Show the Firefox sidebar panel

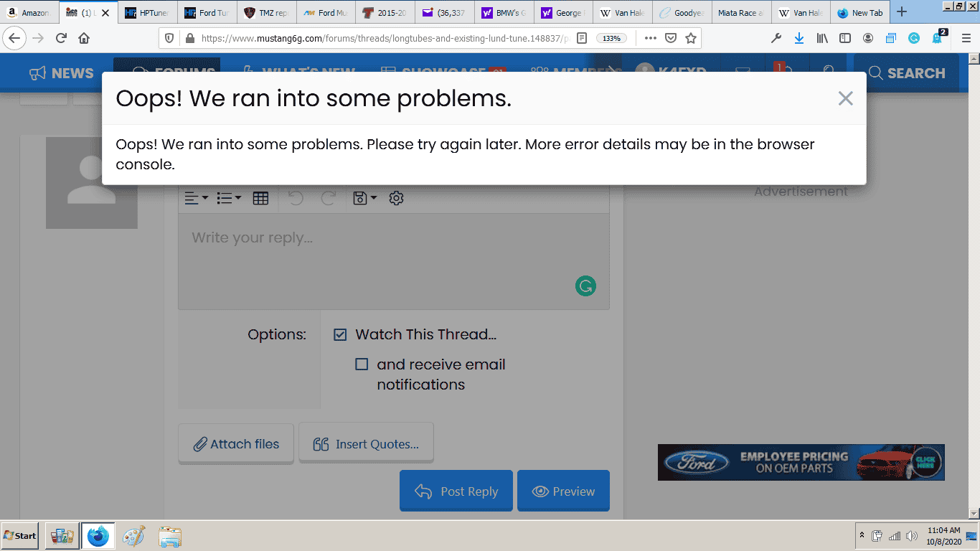point(845,39)
